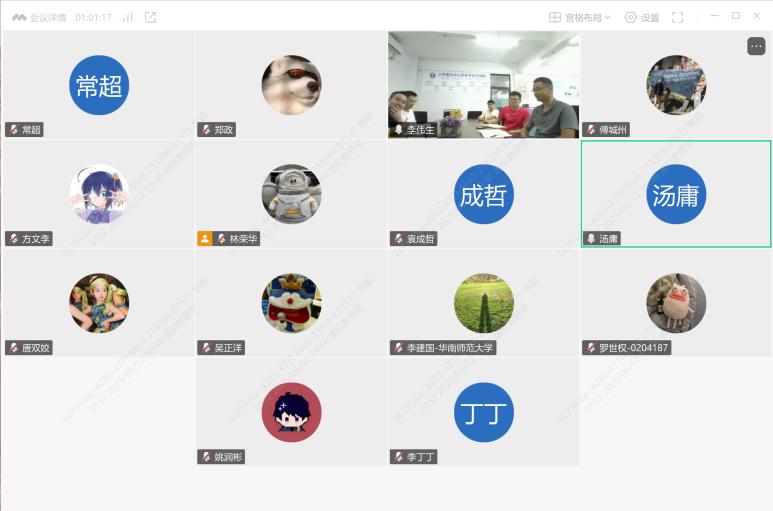Open the 设置 settings gear
Viewport: 773px width, 511px height.
click(x=631, y=18)
